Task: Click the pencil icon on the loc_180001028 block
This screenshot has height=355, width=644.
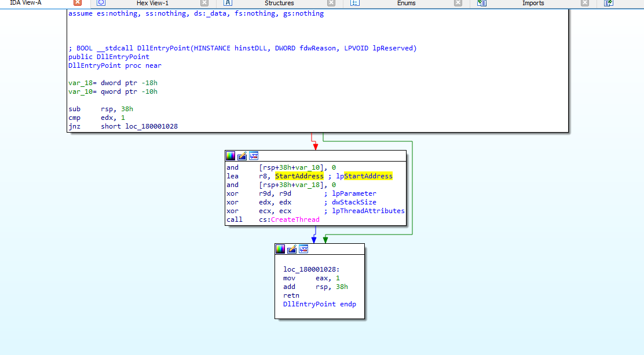Action: 292,249
